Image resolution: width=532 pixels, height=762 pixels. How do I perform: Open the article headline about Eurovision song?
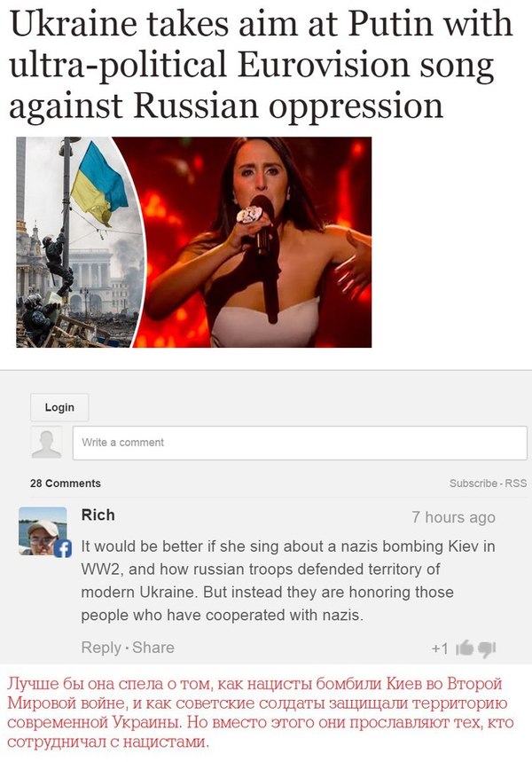pos(261,64)
